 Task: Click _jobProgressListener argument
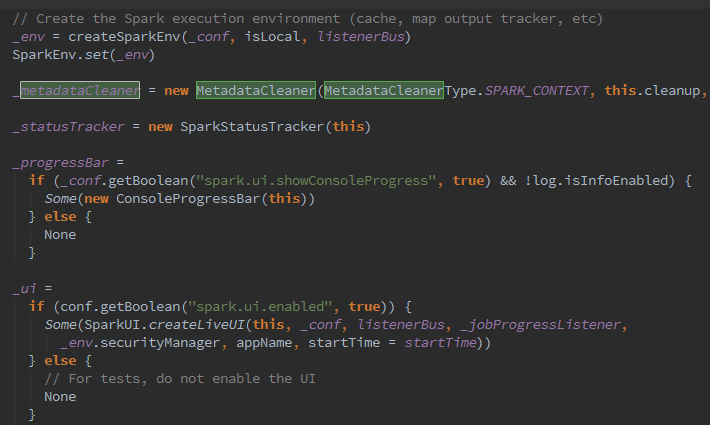(540, 325)
